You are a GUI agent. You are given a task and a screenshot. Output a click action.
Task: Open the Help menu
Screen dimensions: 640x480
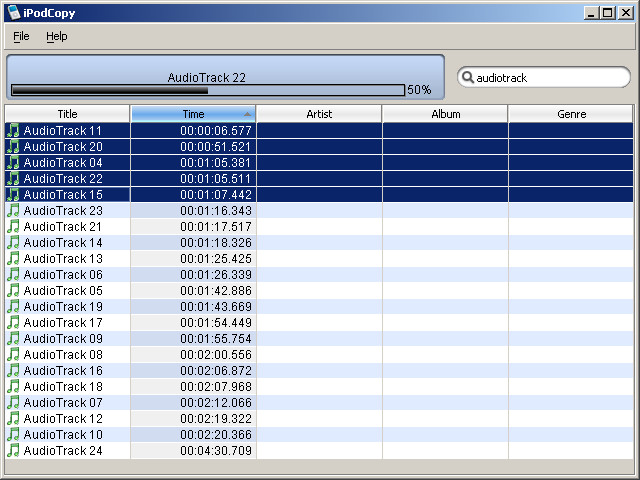click(x=56, y=36)
